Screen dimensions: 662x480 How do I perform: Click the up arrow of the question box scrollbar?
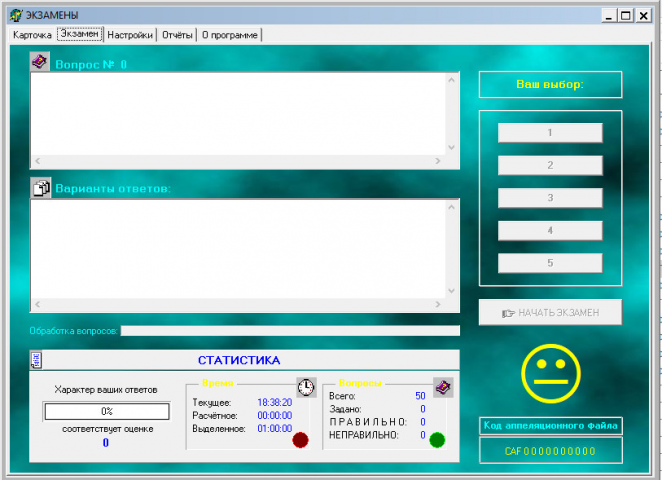[451, 80]
